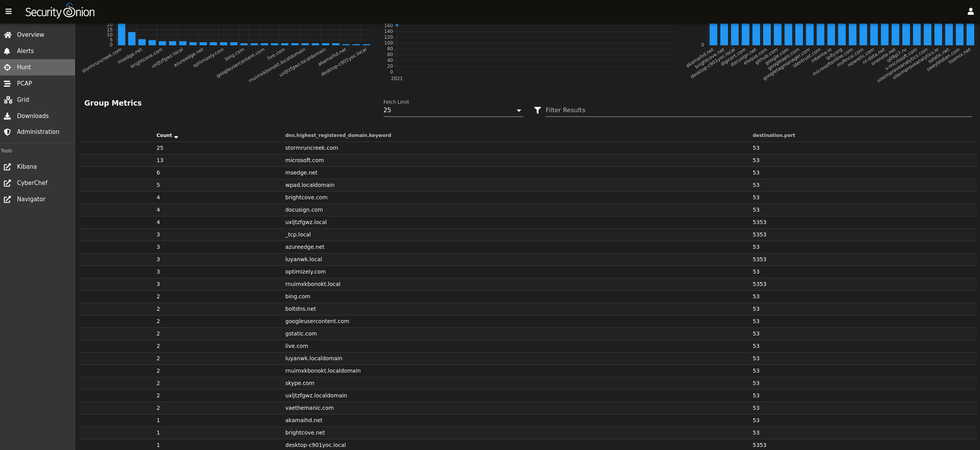Click stormruncreek.com domain cell

coord(312,148)
